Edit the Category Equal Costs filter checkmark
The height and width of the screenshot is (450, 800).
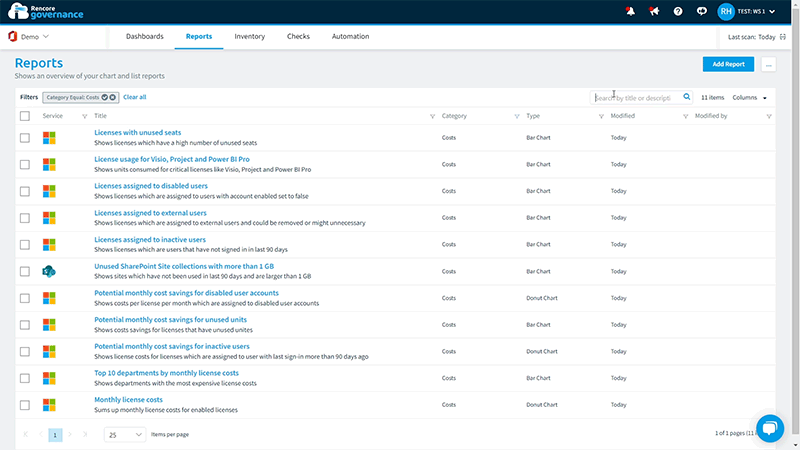(105, 97)
